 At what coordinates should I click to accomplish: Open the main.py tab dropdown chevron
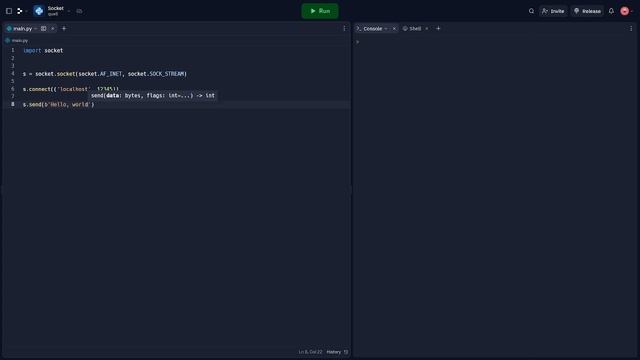point(36,29)
